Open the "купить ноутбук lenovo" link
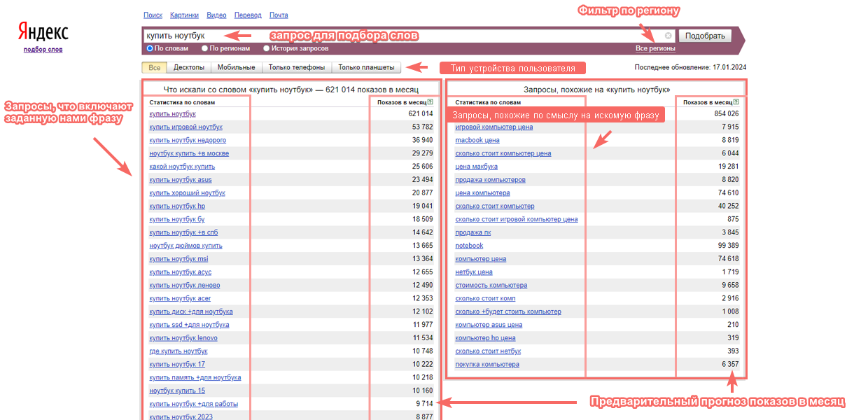 (183, 338)
